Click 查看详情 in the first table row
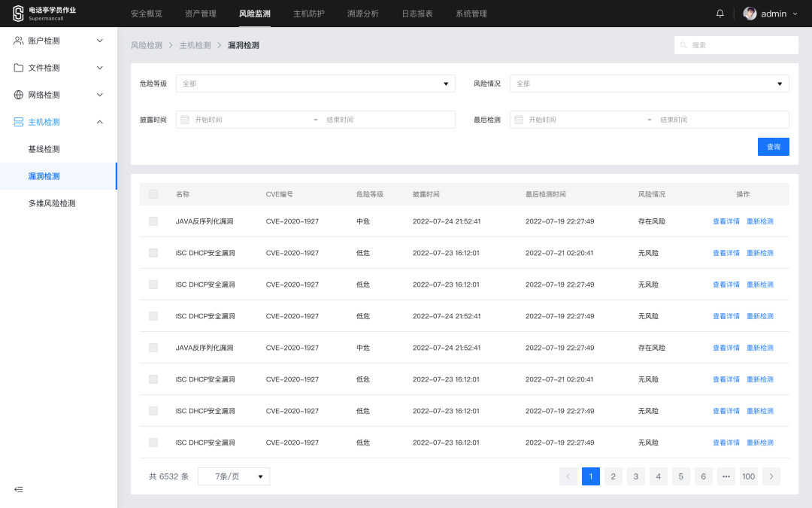This screenshot has height=508, width=812. 726,221
